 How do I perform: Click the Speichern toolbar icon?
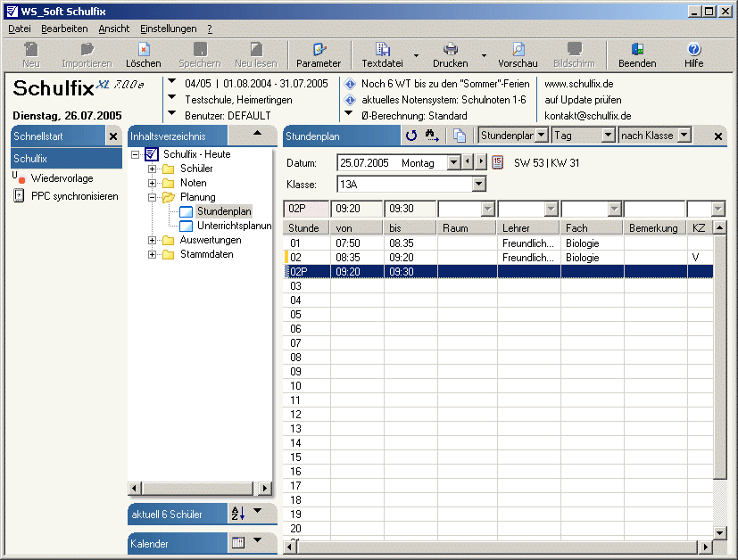pos(200,49)
